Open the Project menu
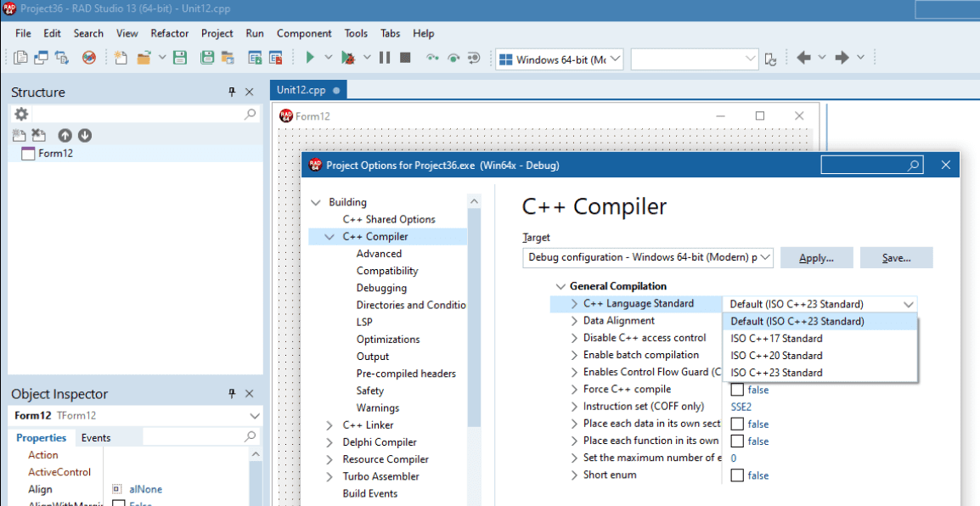 217,33
